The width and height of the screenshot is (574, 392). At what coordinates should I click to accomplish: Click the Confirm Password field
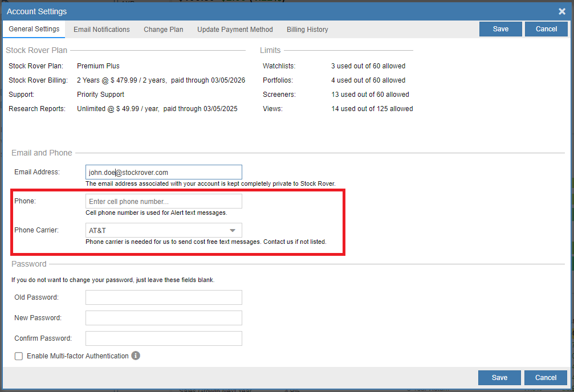[x=164, y=338]
